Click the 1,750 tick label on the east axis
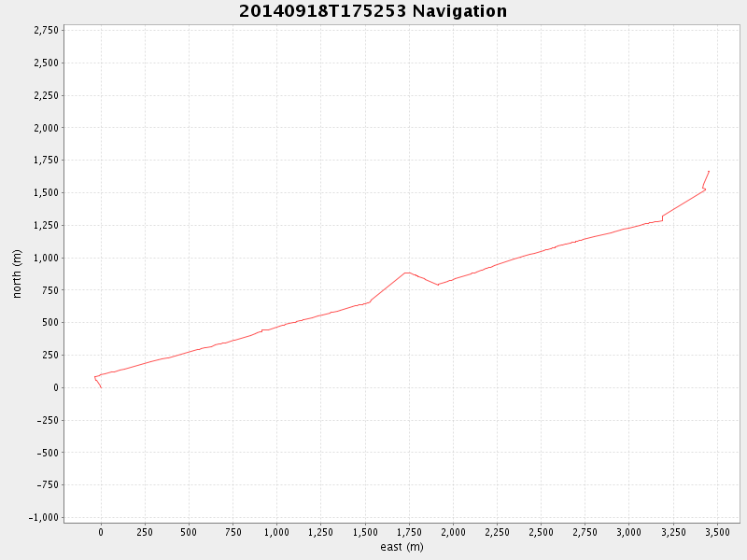Image resolution: width=747 pixels, height=560 pixels. [x=409, y=532]
